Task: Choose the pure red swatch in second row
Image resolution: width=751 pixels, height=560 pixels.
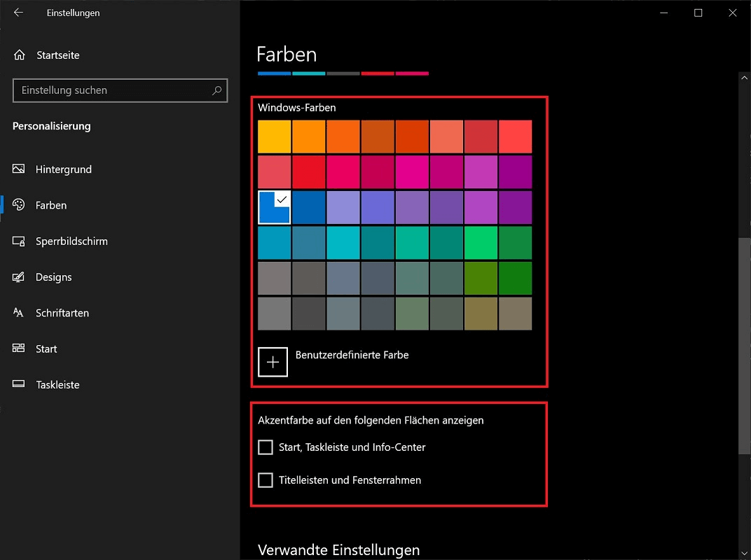Action: point(309,171)
